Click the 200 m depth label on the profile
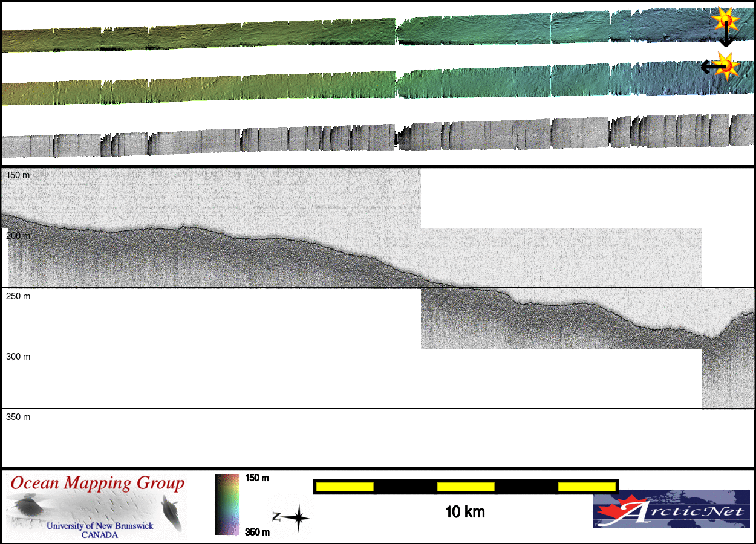This screenshot has width=756, height=544. pyautogui.click(x=18, y=236)
